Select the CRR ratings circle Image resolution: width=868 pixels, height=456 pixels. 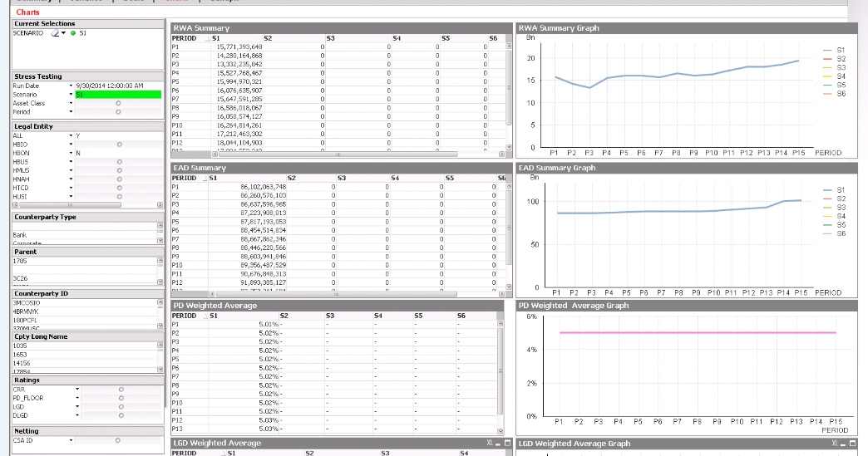click(x=121, y=388)
